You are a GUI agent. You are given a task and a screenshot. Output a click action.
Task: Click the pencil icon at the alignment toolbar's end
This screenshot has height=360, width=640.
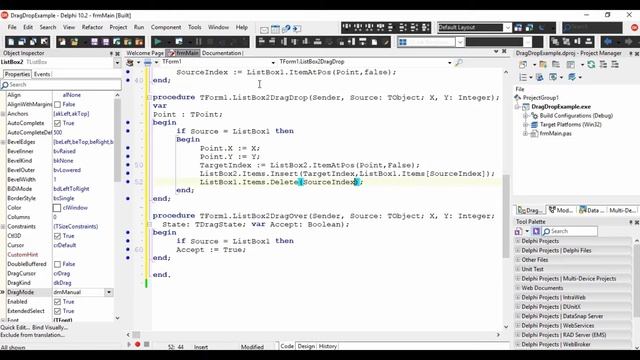[x=386, y=42]
